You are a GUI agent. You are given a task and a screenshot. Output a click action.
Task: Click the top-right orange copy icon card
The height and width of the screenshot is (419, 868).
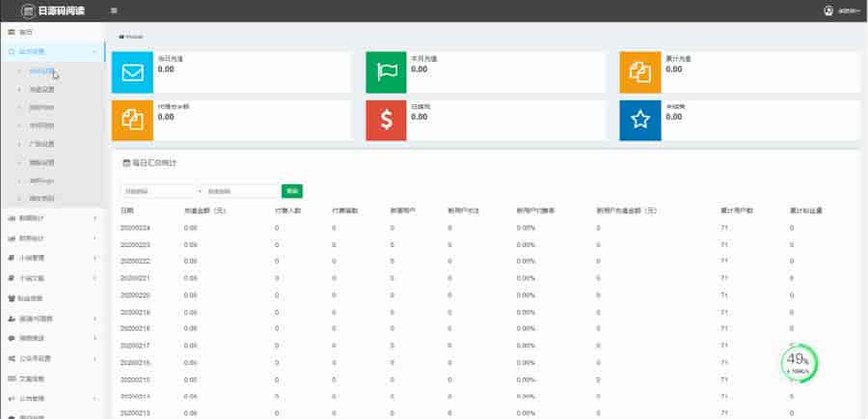[640, 71]
